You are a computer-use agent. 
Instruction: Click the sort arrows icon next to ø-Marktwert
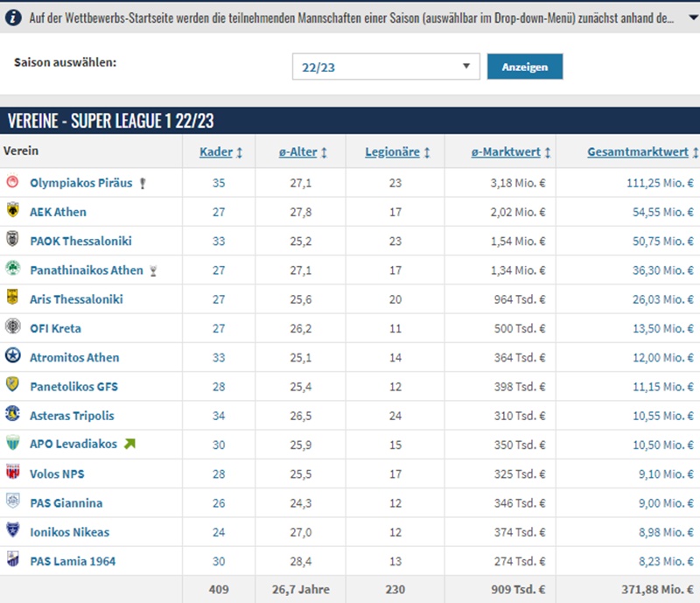point(548,153)
